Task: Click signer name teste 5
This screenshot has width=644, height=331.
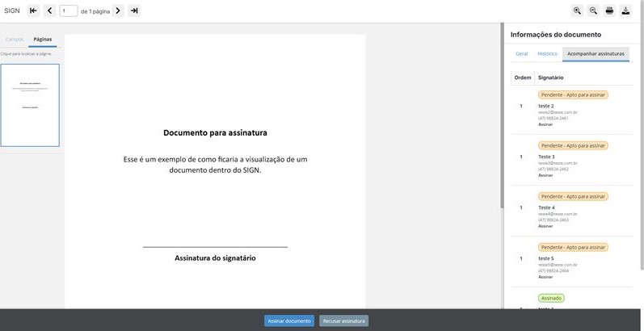Action: pos(546,258)
